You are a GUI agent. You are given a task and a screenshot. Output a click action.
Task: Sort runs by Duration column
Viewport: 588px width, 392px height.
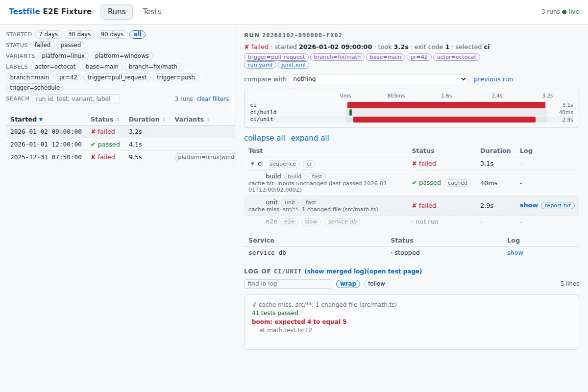(x=147, y=120)
